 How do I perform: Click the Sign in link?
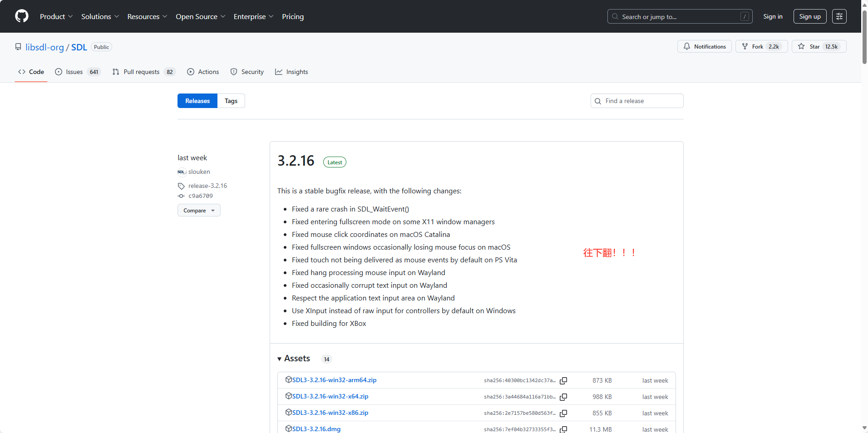coord(773,16)
